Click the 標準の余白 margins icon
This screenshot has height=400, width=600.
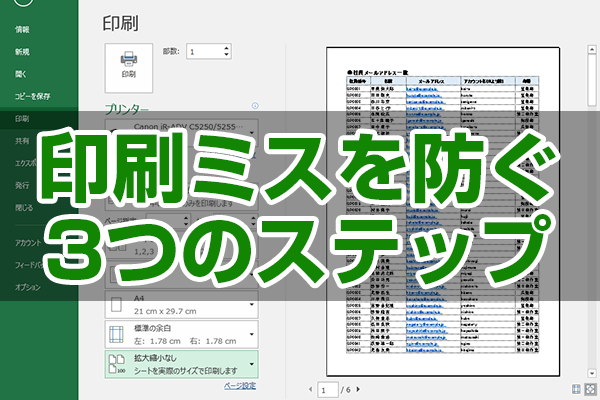click(116, 334)
